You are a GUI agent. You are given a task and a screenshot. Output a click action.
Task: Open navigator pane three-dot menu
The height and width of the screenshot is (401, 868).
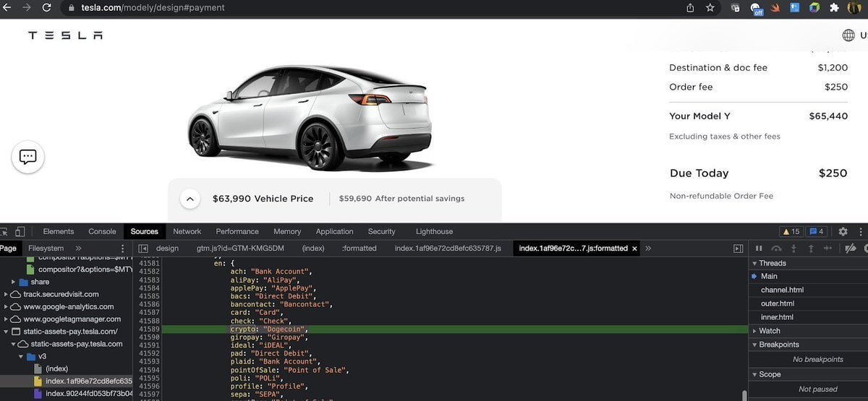click(x=122, y=249)
